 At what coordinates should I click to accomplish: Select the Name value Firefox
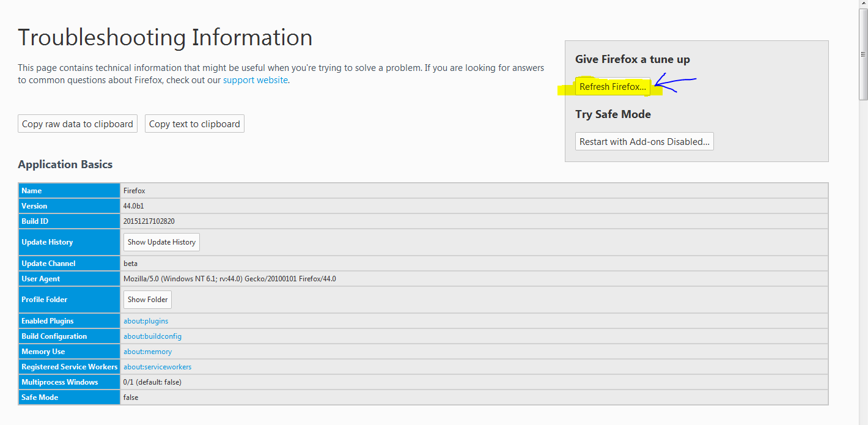coord(134,191)
